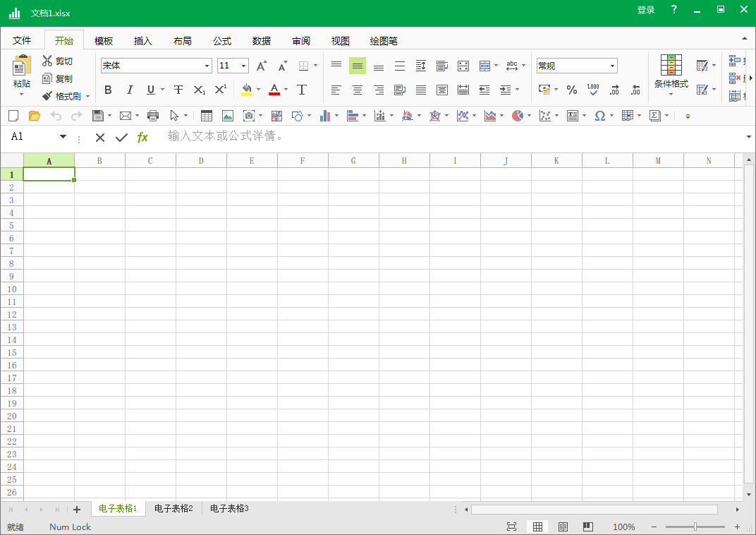Click the fx insert function icon

[142, 137]
